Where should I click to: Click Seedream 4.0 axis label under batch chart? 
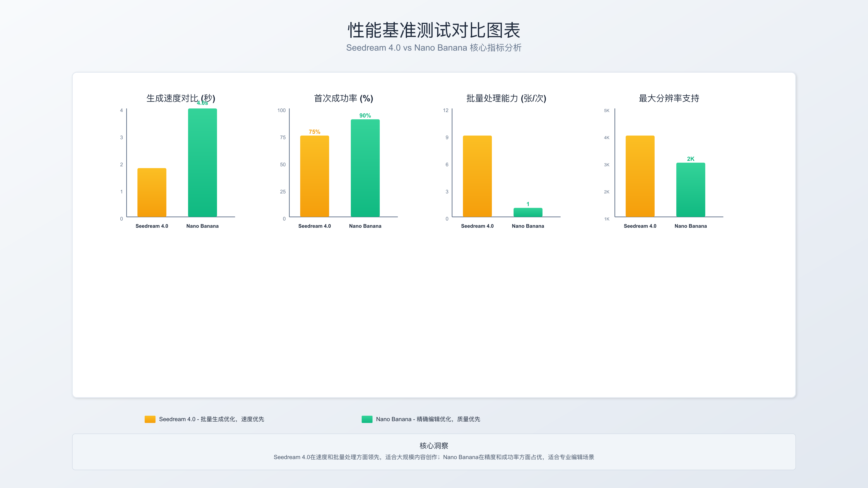click(477, 226)
